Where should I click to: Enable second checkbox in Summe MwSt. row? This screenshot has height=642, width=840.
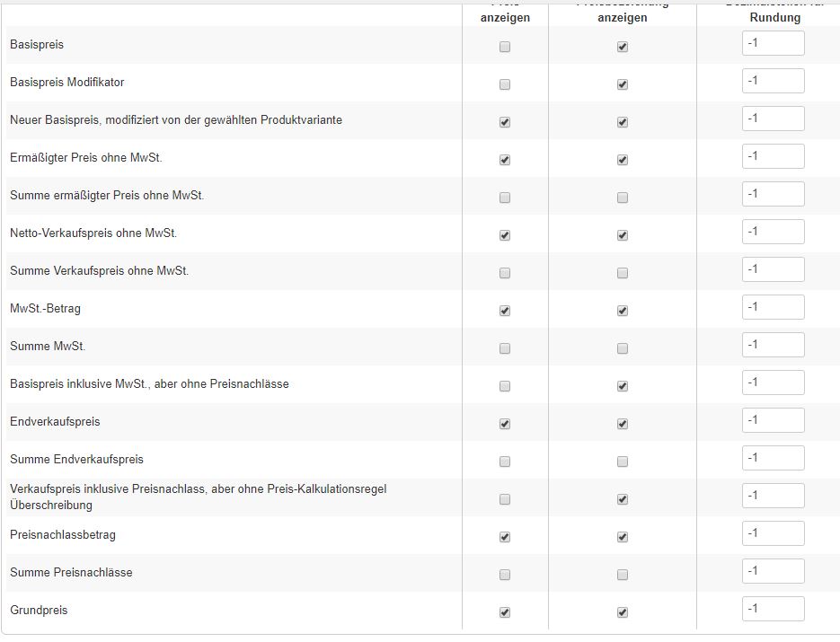[x=623, y=348]
